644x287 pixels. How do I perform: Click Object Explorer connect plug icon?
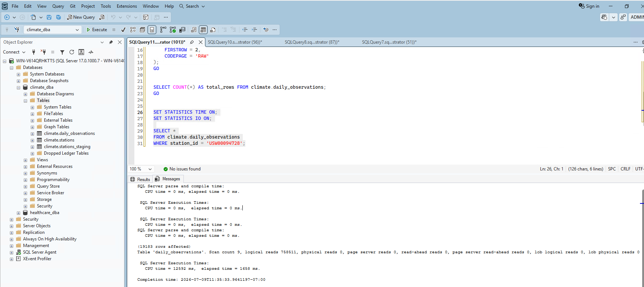[34, 52]
